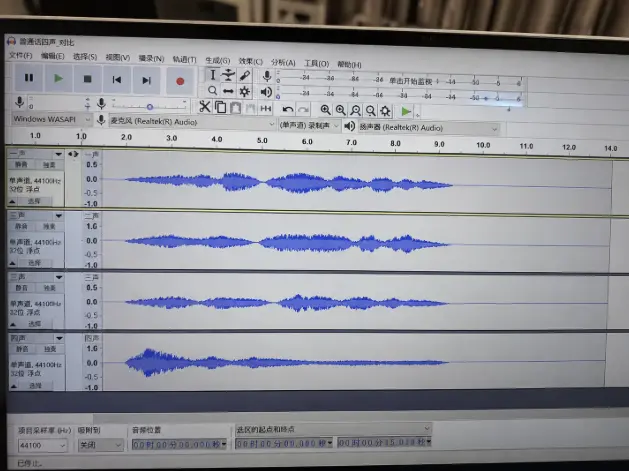Trim audio outside the selection
The image size is (629, 471).
click(x=251, y=108)
